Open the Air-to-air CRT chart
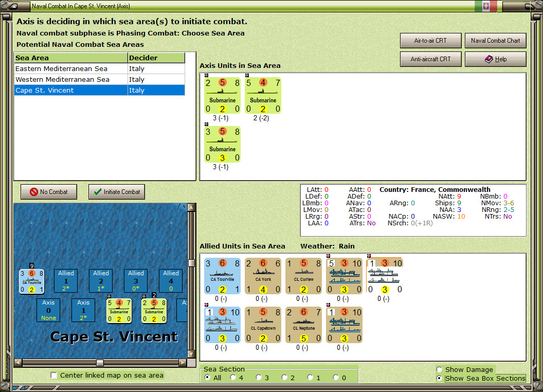This screenshot has height=392, width=543. (x=430, y=41)
